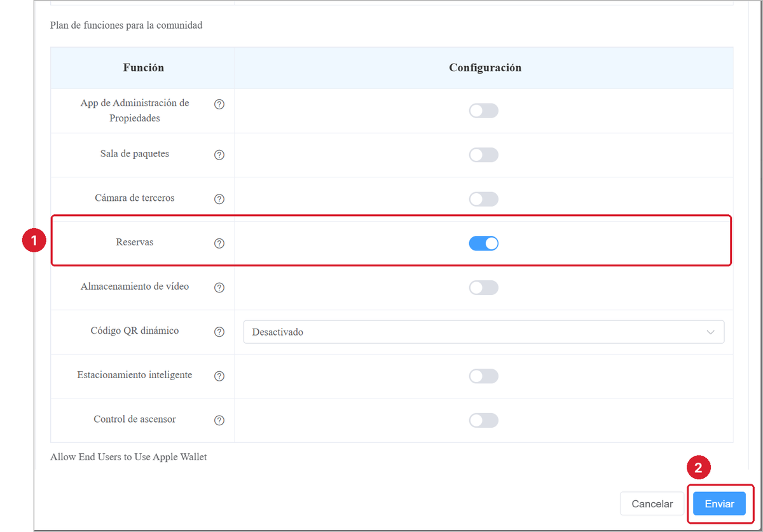The image size is (763, 532).
Task: Click help icon beside App de Administración de Propiedades
Action: tap(219, 105)
